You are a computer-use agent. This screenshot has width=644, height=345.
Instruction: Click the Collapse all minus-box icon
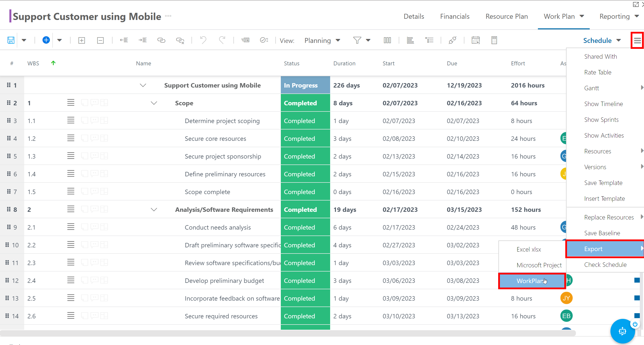100,40
